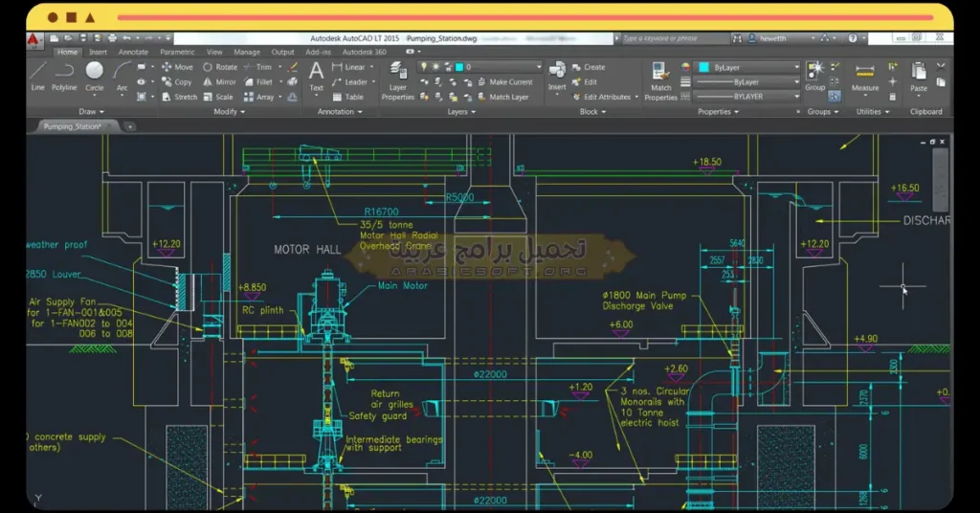Switch to the Output ribbon tab
This screenshot has height=513, width=980.
(x=282, y=52)
